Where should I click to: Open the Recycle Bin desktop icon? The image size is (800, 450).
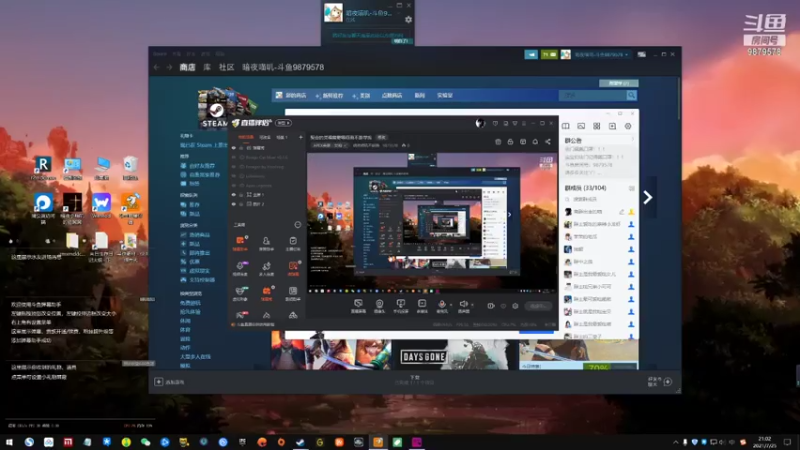coord(130,168)
